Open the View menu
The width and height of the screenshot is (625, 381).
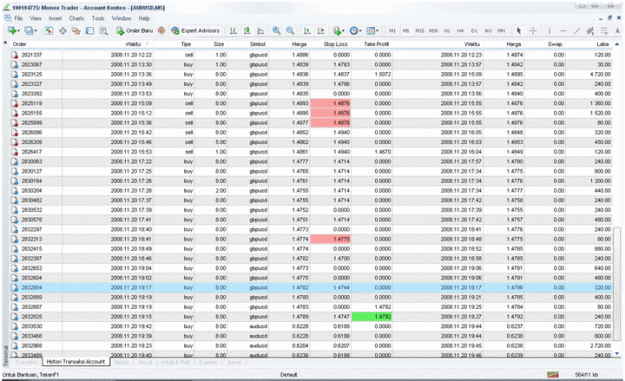[x=35, y=18]
